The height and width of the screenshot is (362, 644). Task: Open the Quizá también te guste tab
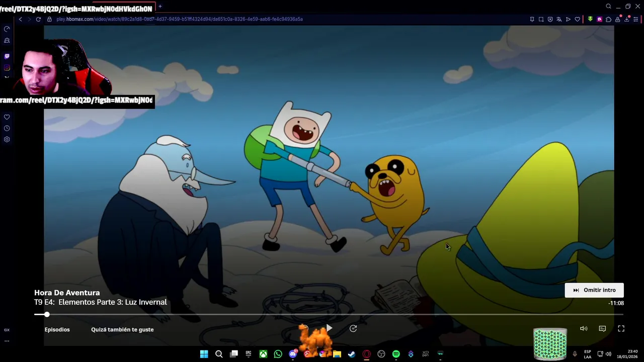tap(122, 329)
